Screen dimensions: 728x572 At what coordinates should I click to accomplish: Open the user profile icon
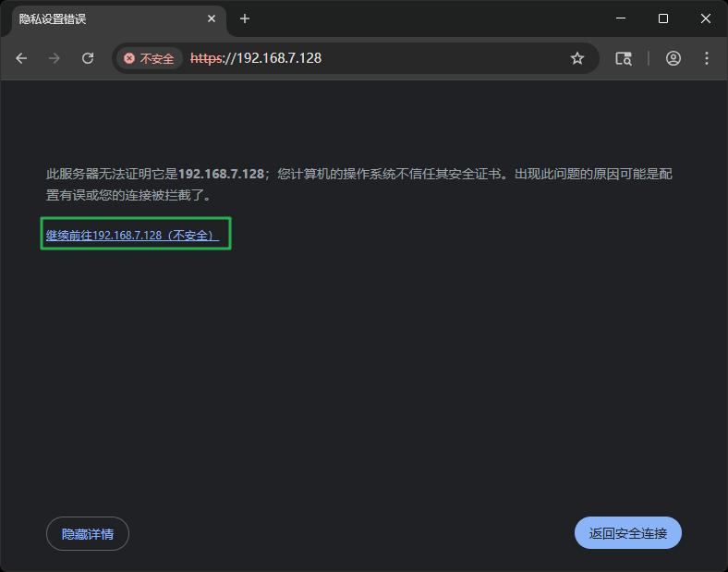pos(673,58)
